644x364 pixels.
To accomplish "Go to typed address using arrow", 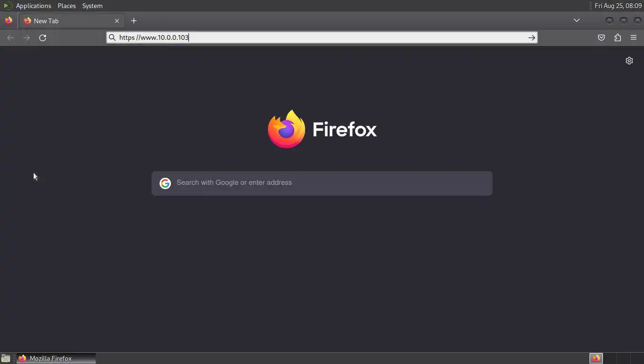I will (532, 37).
